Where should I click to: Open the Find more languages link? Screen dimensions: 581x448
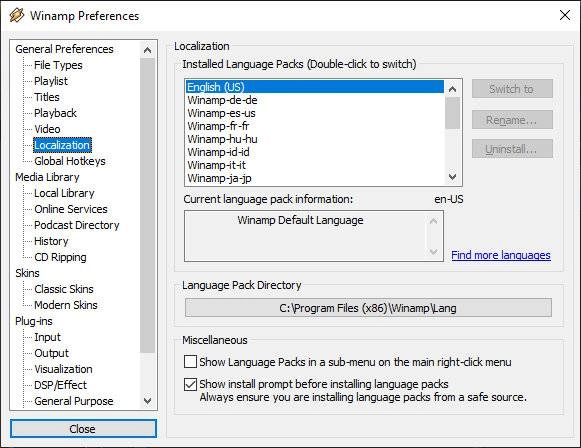(x=501, y=255)
